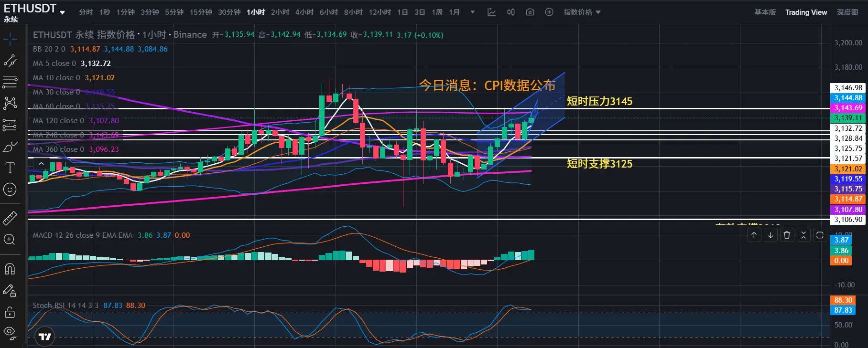Switch to 深度图 depth chart
868x348 pixels.
point(847,12)
